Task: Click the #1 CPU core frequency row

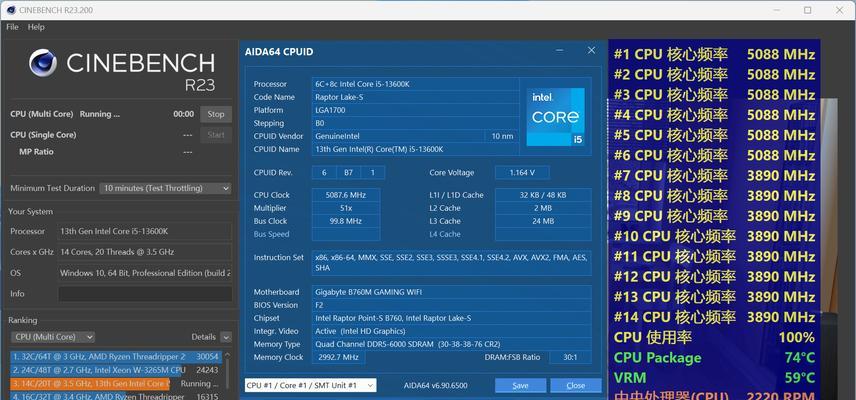Action: 714,55
